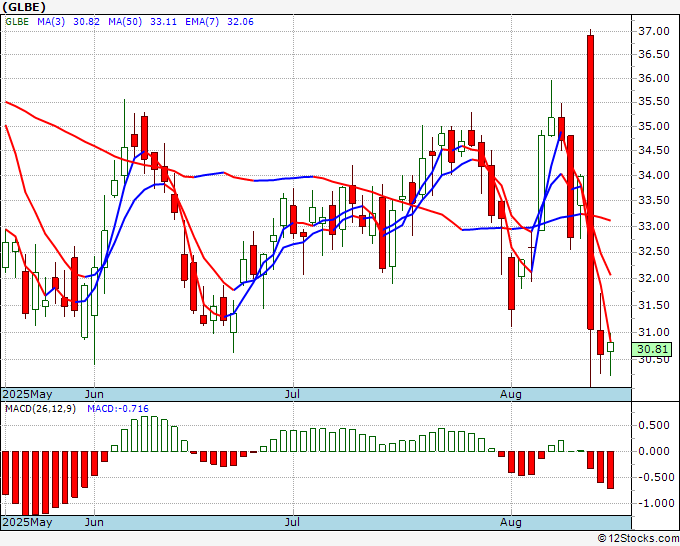Viewport: 680px width, 546px height.
Task: Click the MACD:-0.716 value readout
Action: point(118,409)
